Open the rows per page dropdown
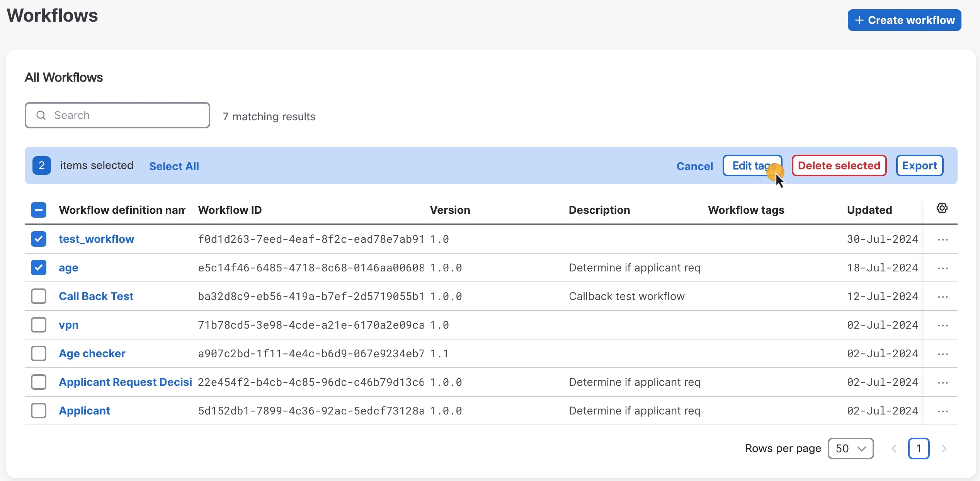 tap(851, 449)
